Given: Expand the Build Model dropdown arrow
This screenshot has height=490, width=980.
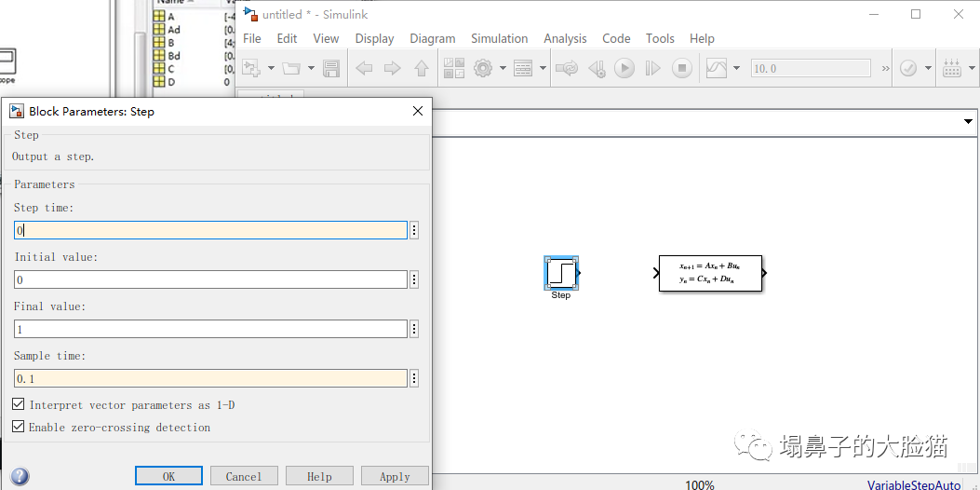Looking at the screenshot, I should (x=972, y=68).
